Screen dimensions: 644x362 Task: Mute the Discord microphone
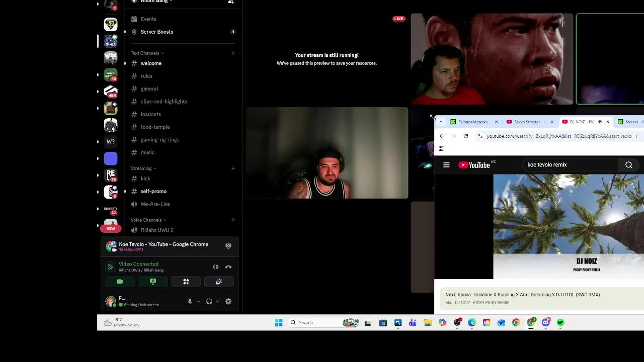(x=190, y=302)
